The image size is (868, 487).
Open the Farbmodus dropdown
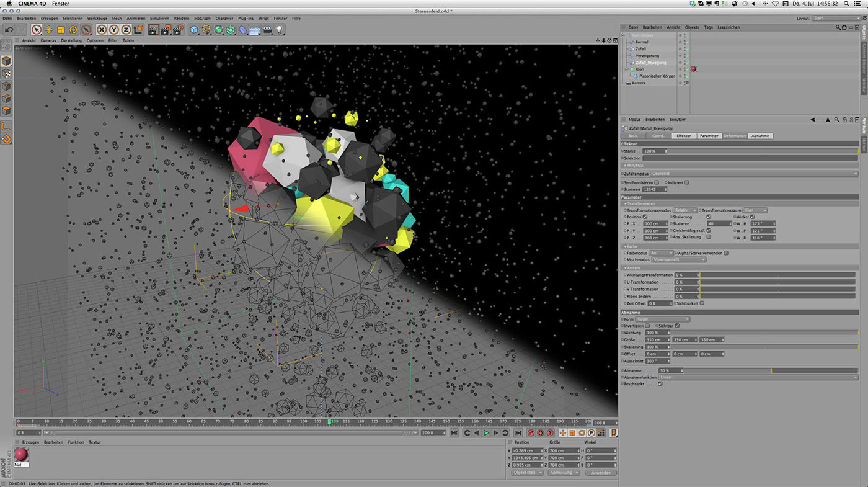pyautogui.click(x=661, y=252)
